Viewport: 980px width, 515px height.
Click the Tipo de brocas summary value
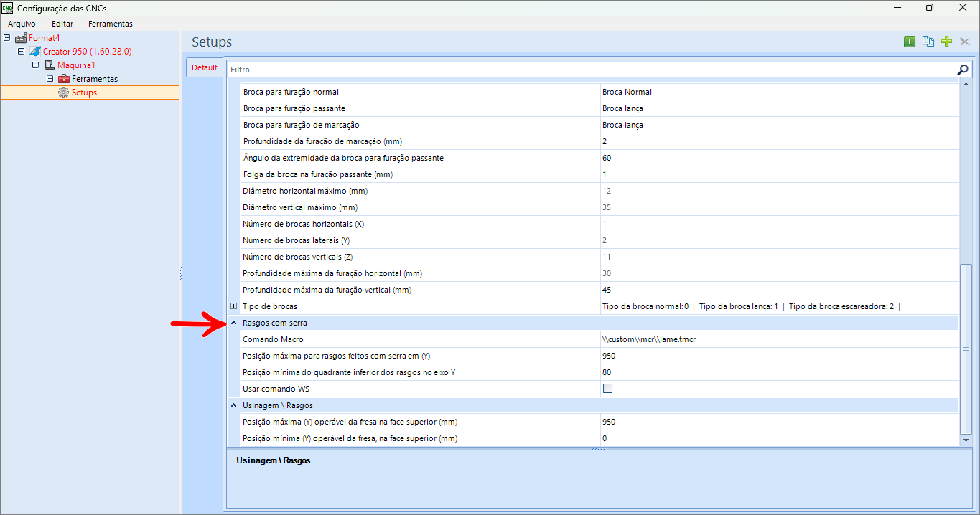[751, 306]
